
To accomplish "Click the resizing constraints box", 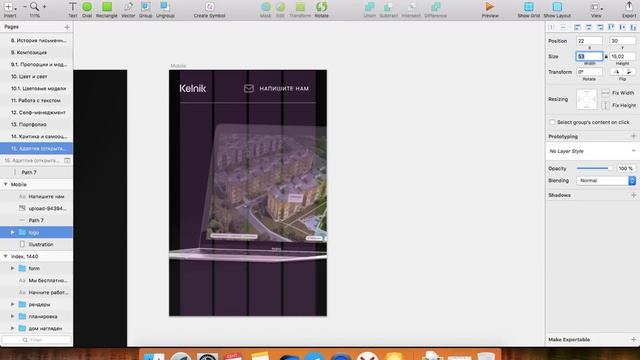I will tap(587, 99).
